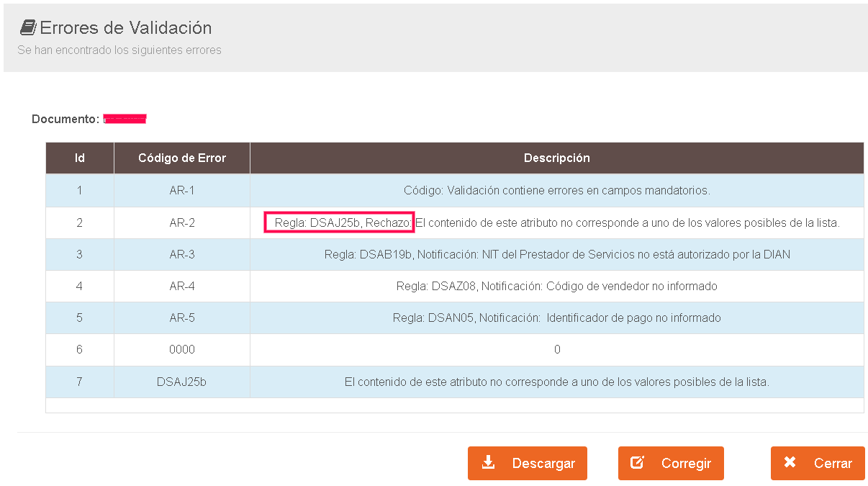This screenshot has width=868, height=486.
Task: Click the NIT del Prestador de Servicios description
Action: [x=556, y=254]
